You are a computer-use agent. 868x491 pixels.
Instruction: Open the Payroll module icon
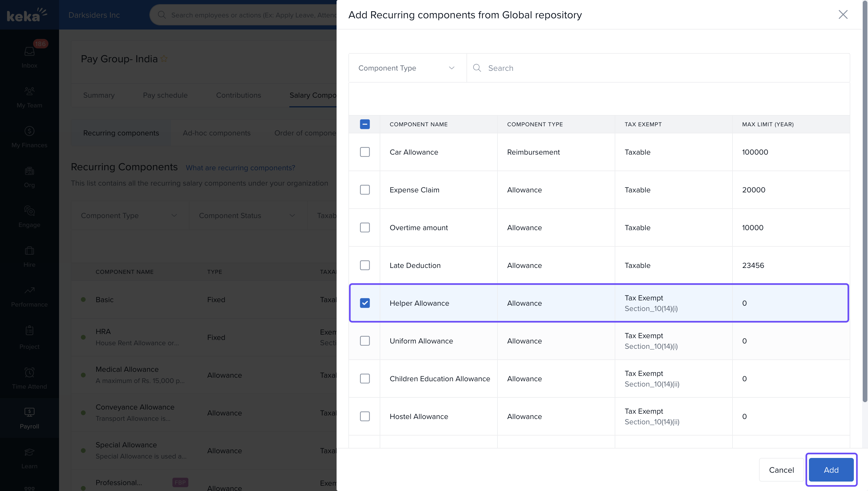(29, 412)
